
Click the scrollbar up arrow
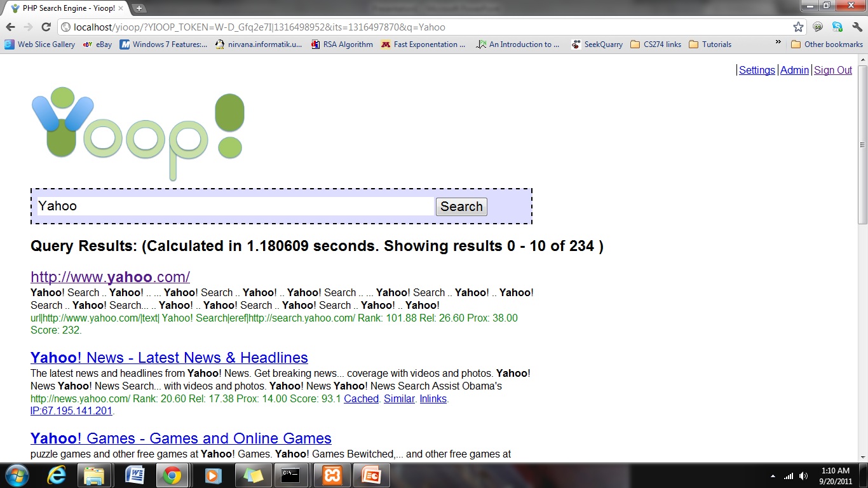click(862, 60)
